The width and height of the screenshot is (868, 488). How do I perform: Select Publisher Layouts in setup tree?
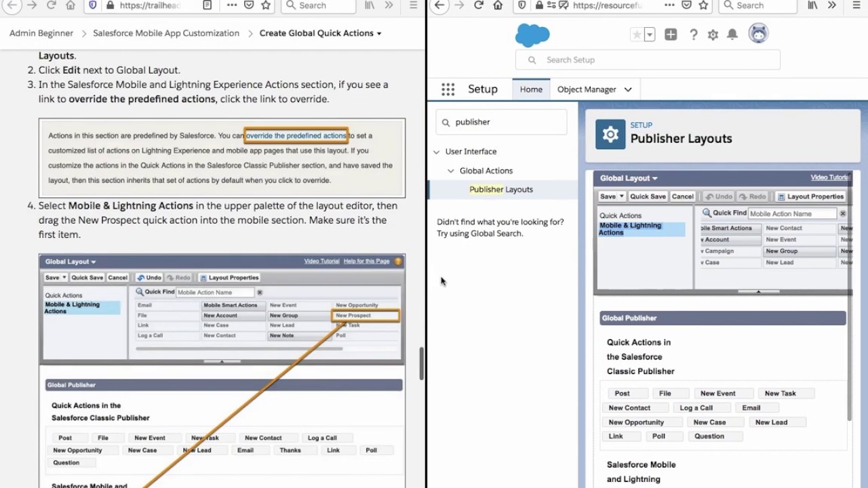[501, 190]
